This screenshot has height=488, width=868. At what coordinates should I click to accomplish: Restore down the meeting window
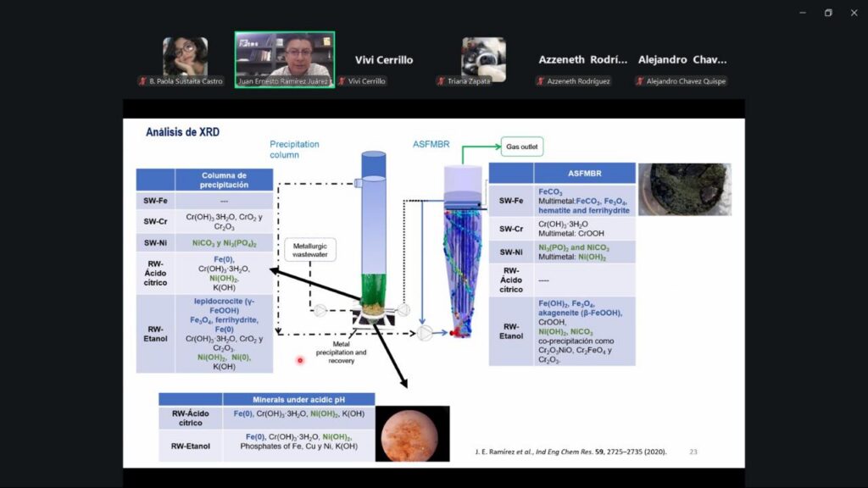[x=828, y=13]
